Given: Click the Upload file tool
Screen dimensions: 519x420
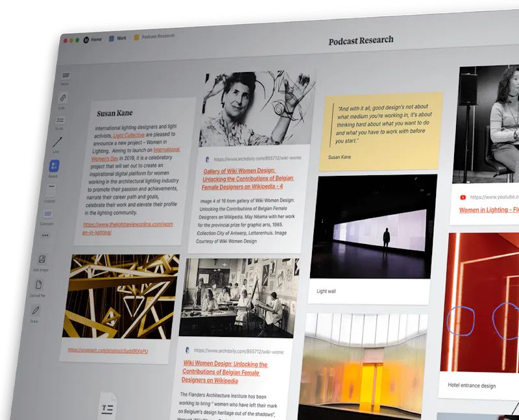Looking at the screenshot, I should click(38, 284).
